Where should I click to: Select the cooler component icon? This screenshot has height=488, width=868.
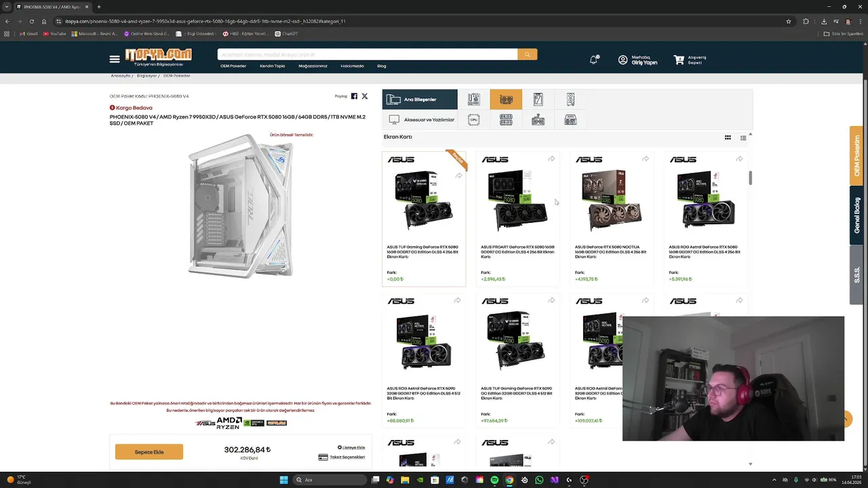click(538, 119)
